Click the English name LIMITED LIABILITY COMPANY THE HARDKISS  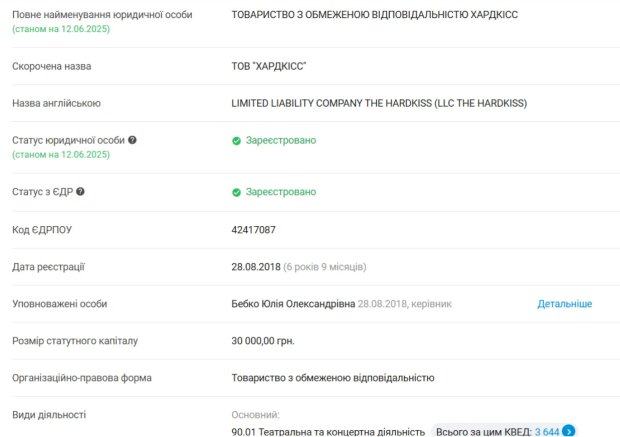pos(378,103)
